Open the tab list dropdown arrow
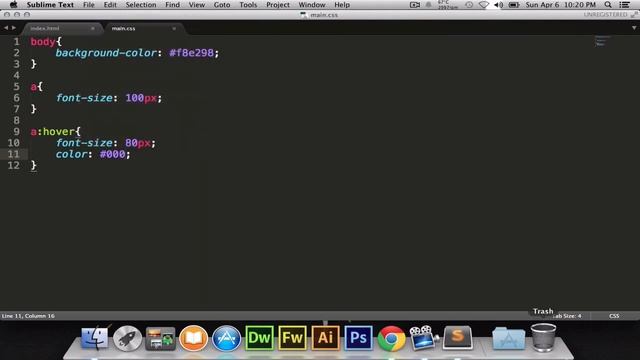The image size is (640, 360). click(634, 28)
